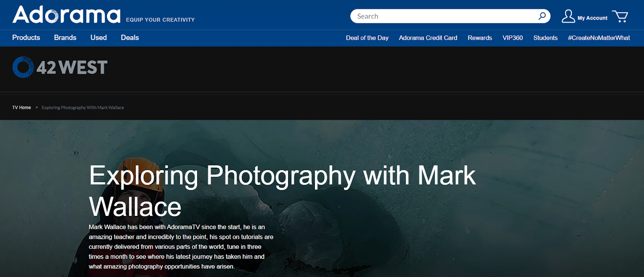Open the Brands menu
The width and height of the screenshot is (644, 277).
point(65,37)
